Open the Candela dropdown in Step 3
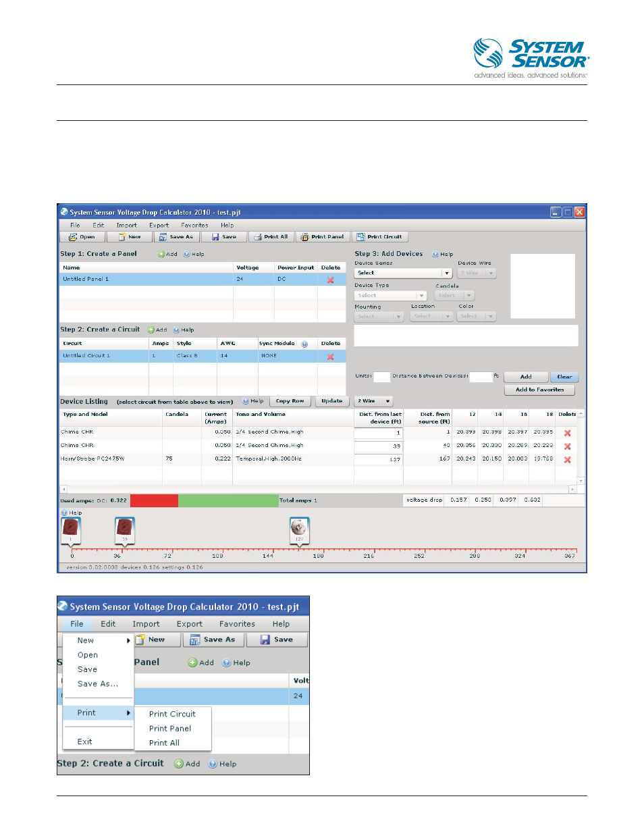 tap(455, 296)
